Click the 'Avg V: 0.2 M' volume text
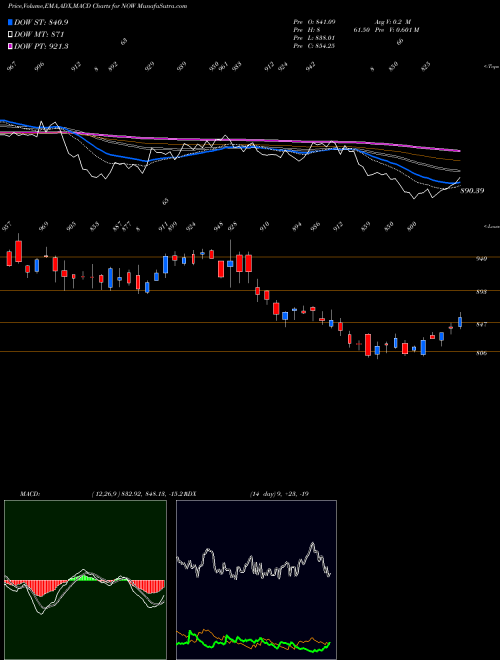This screenshot has height=660, width=500. [392, 22]
